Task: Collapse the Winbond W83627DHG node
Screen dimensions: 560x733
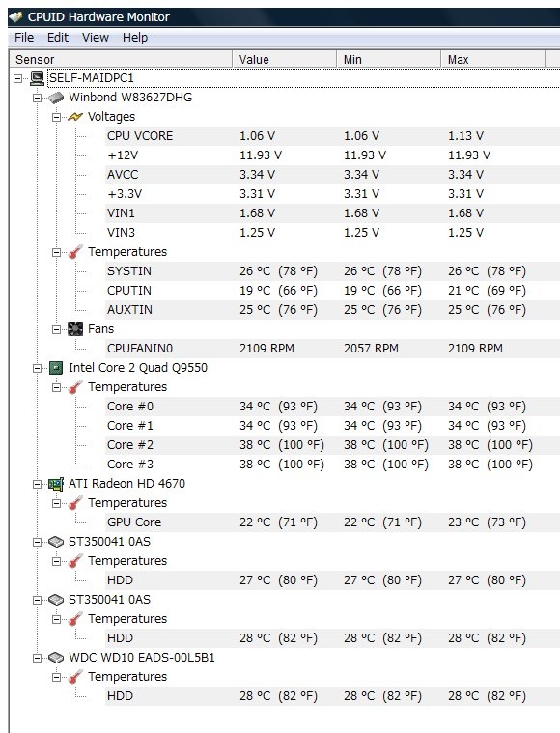Action: pyautogui.click(x=37, y=98)
